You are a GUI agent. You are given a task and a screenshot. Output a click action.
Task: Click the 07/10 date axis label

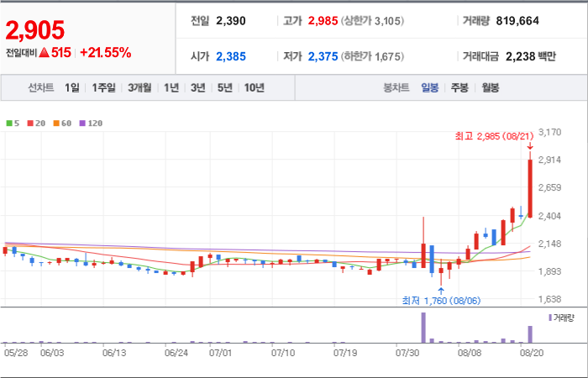pyautogui.click(x=283, y=354)
